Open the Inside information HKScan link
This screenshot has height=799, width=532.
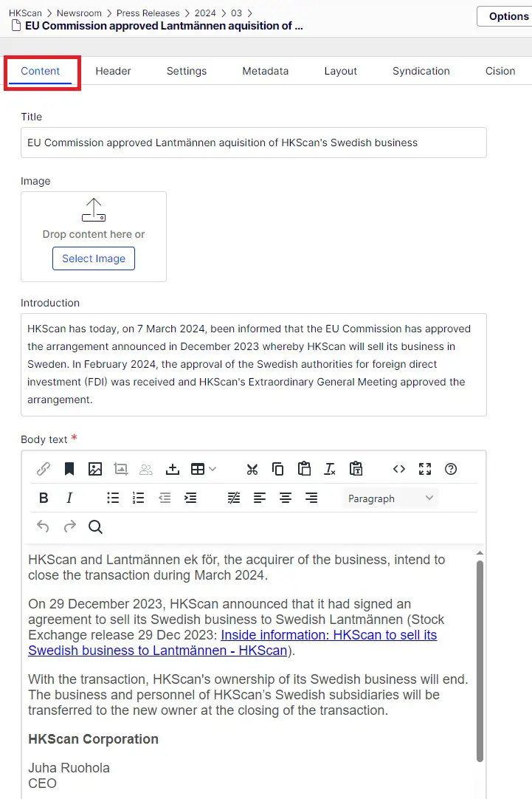[x=232, y=642]
